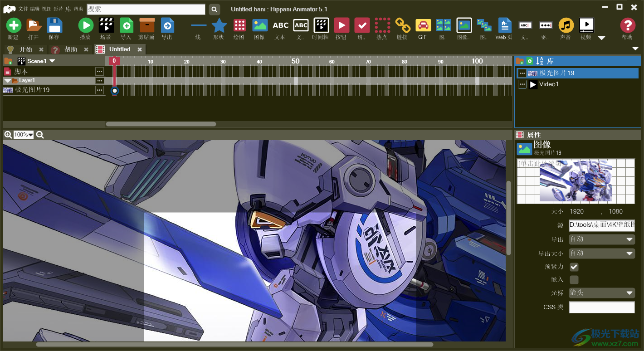This screenshot has height=351, width=644.
Task: Open the red 帮助 help icon
Action: pyautogui.click(x=628, y=25)
